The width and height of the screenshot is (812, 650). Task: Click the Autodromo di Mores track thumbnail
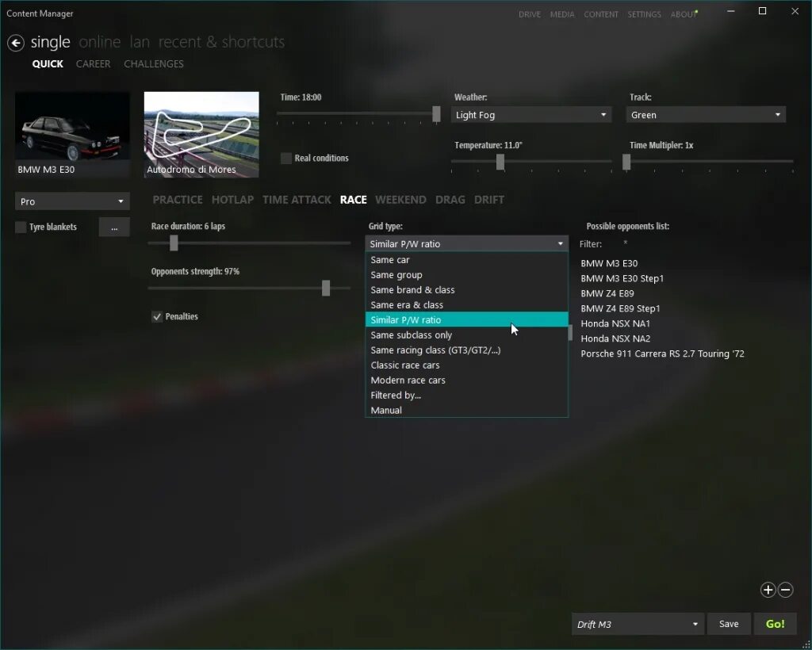pyautogui.click(x=201, y=135)
